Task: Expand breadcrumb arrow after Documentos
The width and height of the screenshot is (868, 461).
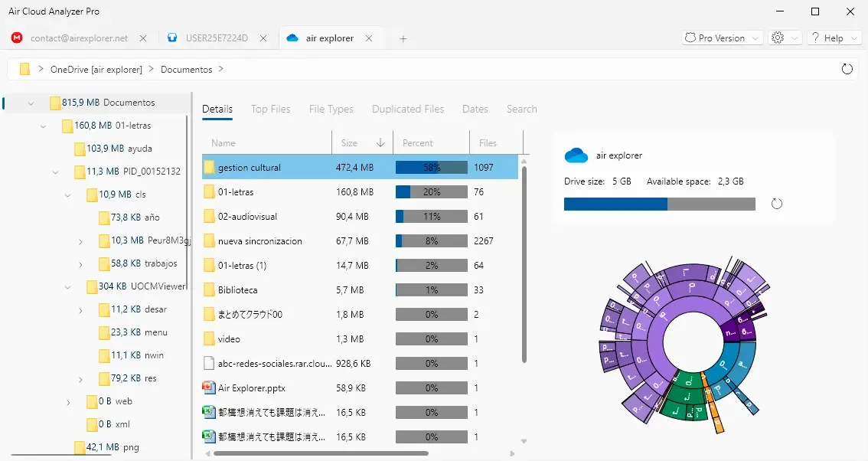Action: pyautogui.click(x=221, y=69)
